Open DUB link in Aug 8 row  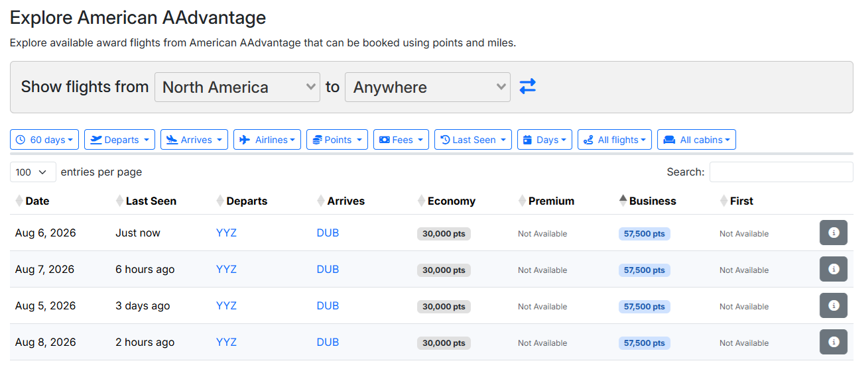[328, 342]
